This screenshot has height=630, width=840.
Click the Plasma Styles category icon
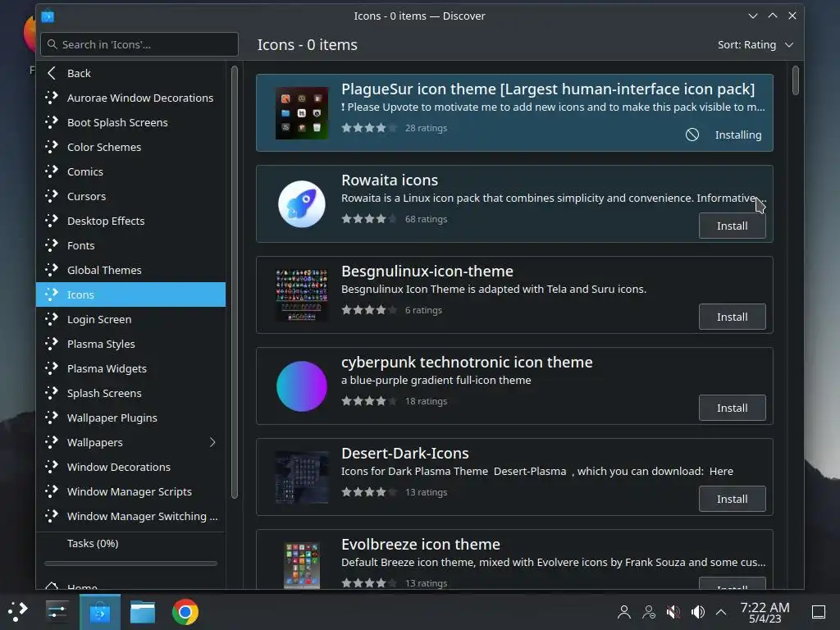tap(52, 345)
